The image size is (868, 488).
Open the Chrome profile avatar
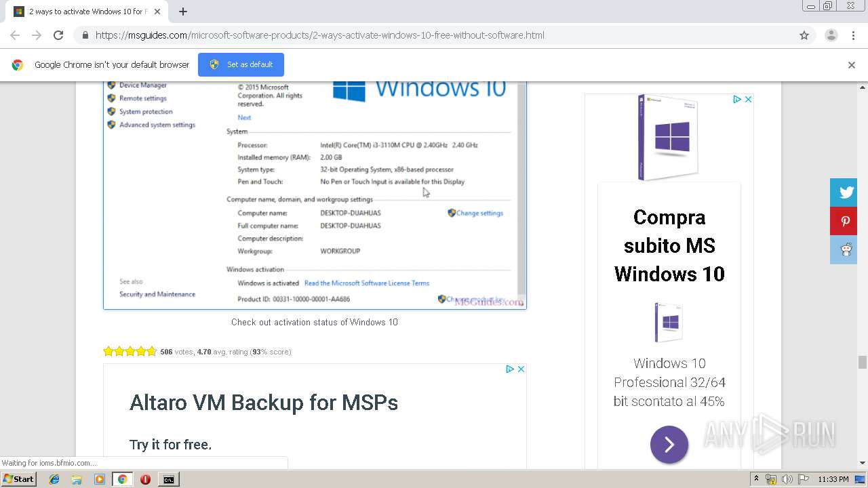coord(831,35)
